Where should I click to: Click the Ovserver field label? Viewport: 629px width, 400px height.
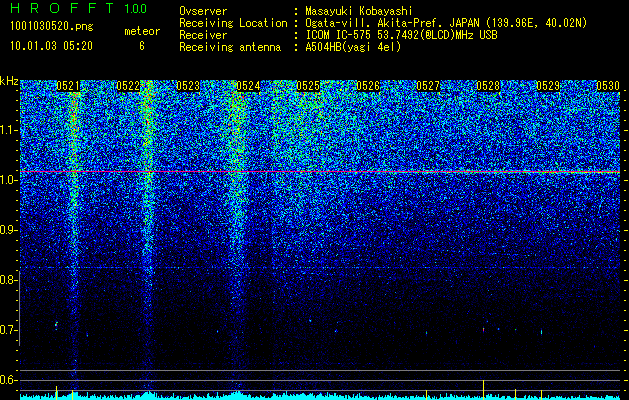coord(203,11)
